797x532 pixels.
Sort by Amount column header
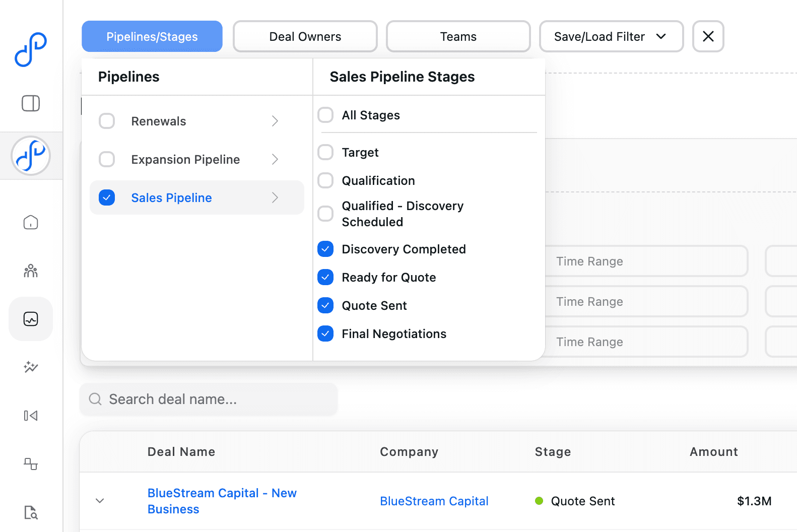pos(714,452)
